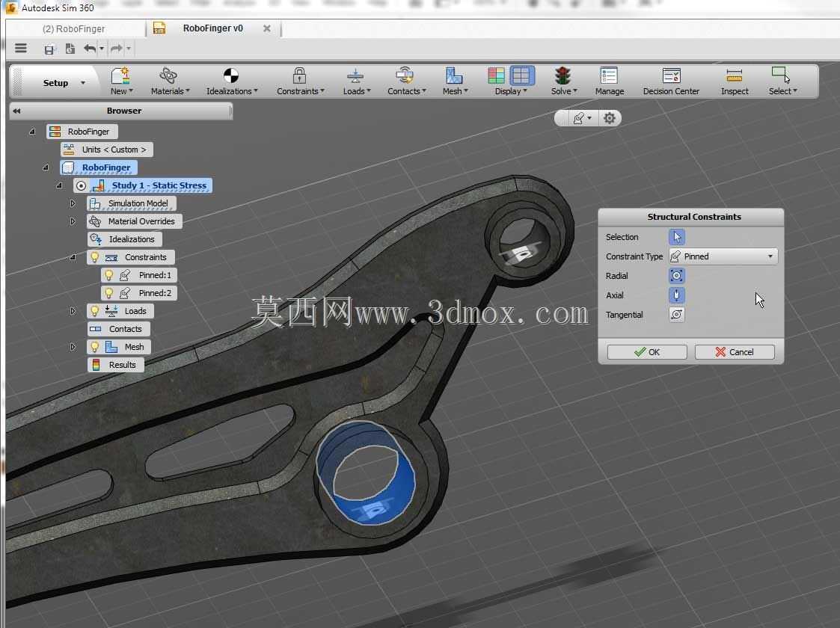Toggle visibility bulb of Constraints node
Image resolution: width=840 pixels, height=628 pixels.
click(95, 257)
